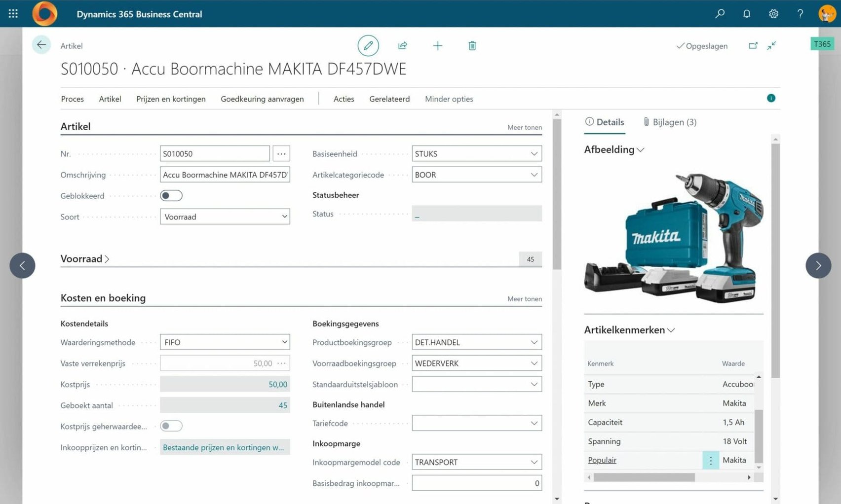Open notifications bell
Screen dimensions: 841x504
tap(747, 14)
